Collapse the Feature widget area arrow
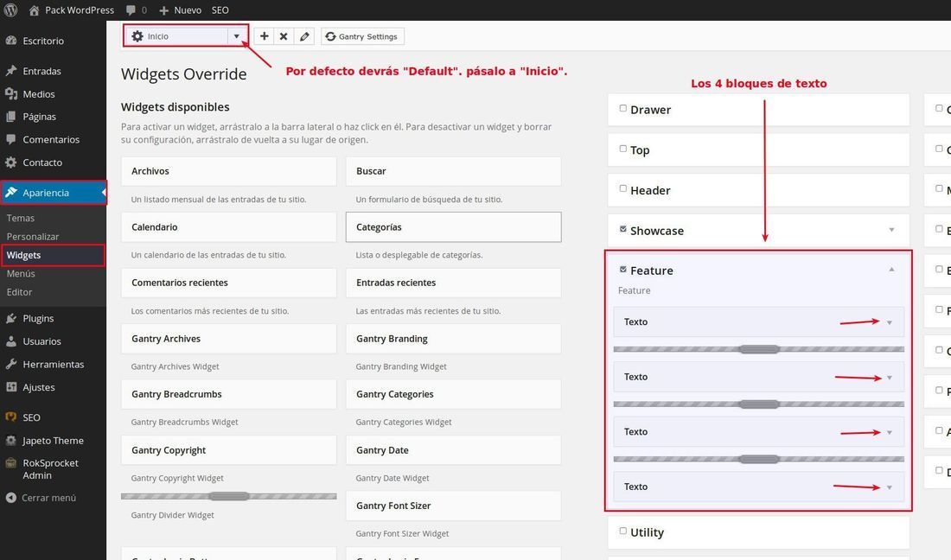 click(891, 269)
